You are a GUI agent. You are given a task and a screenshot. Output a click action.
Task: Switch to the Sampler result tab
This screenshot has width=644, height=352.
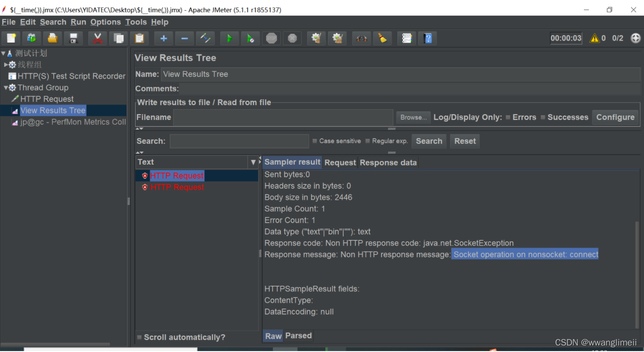292,162
